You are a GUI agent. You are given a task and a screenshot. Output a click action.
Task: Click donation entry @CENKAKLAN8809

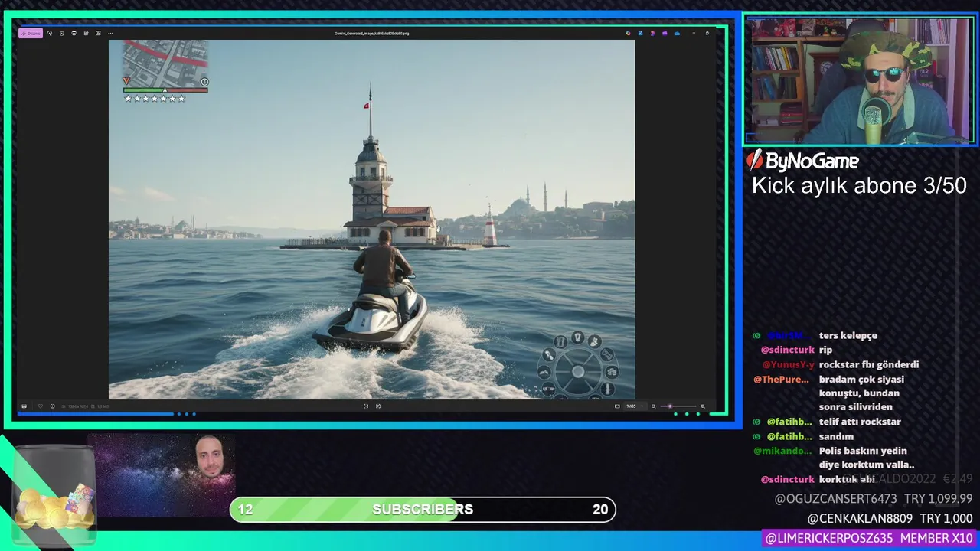coord(890,518)
